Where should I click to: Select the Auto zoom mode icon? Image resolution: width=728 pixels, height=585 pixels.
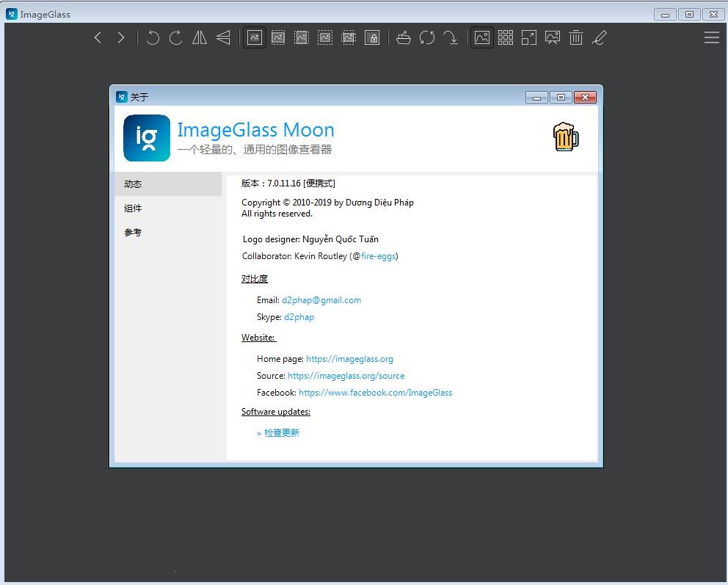(255, 37)
